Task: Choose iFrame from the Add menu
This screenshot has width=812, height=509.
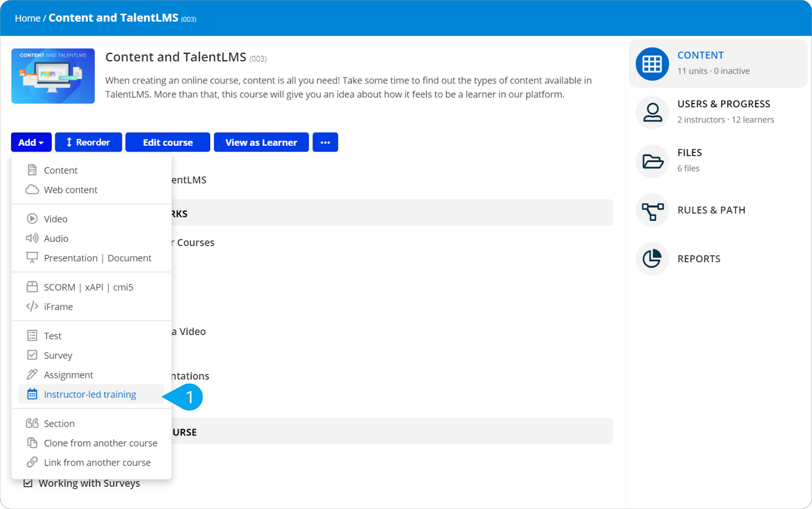Action: coord(91,306)
